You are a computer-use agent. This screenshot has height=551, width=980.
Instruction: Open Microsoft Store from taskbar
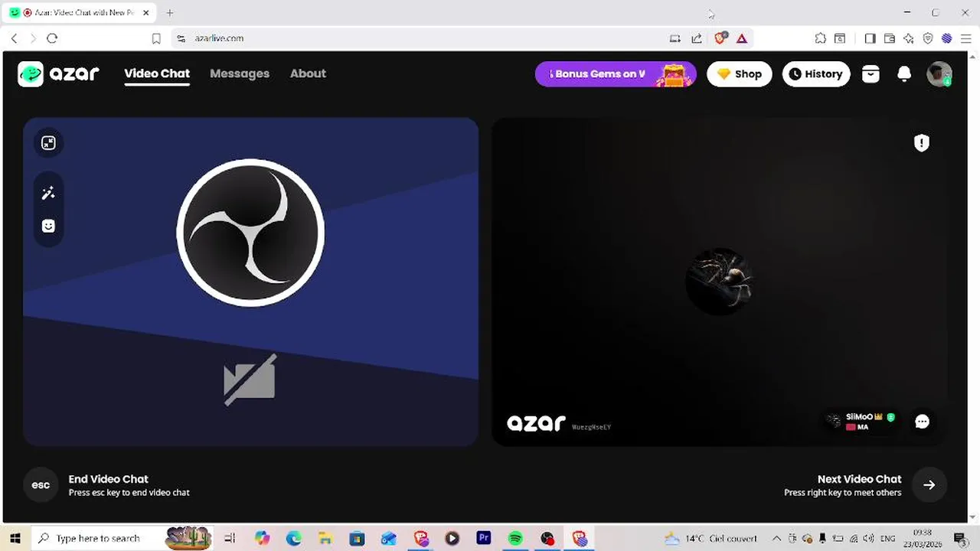coord(357,539)
